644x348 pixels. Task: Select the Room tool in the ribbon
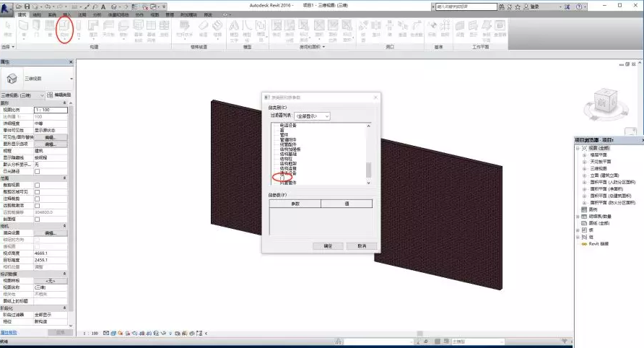277,29
